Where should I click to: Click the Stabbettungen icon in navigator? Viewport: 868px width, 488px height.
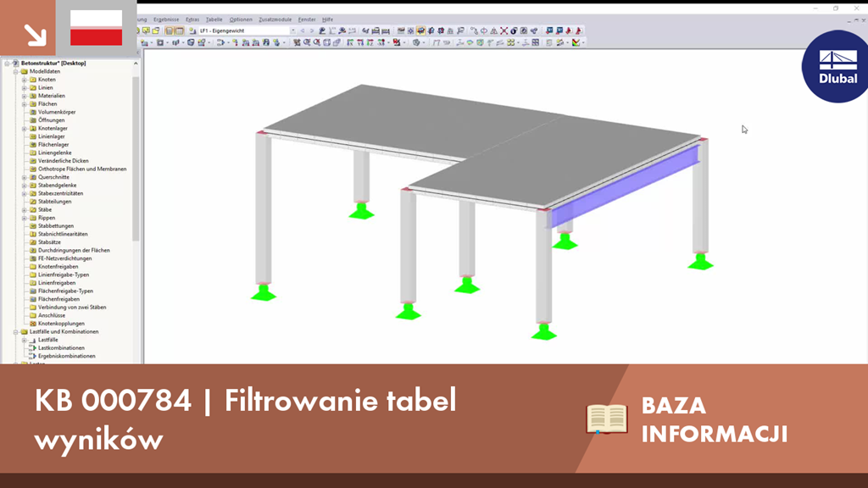click(33, 225)
